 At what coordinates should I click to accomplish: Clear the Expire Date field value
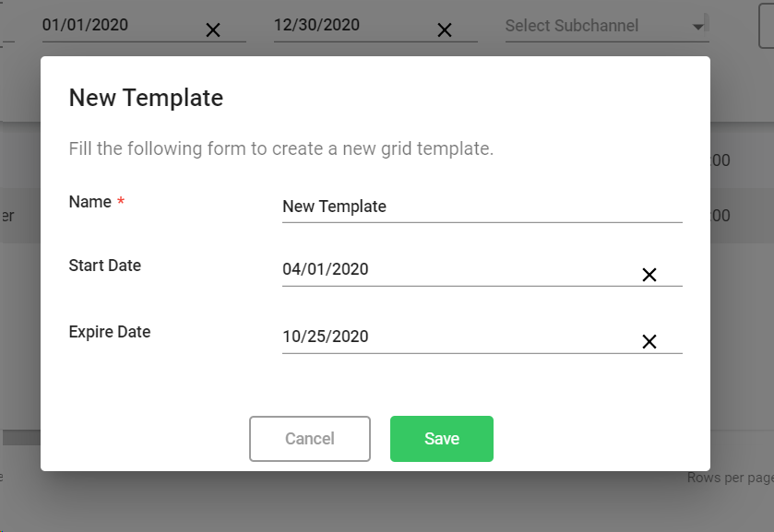tap(649, 342)
